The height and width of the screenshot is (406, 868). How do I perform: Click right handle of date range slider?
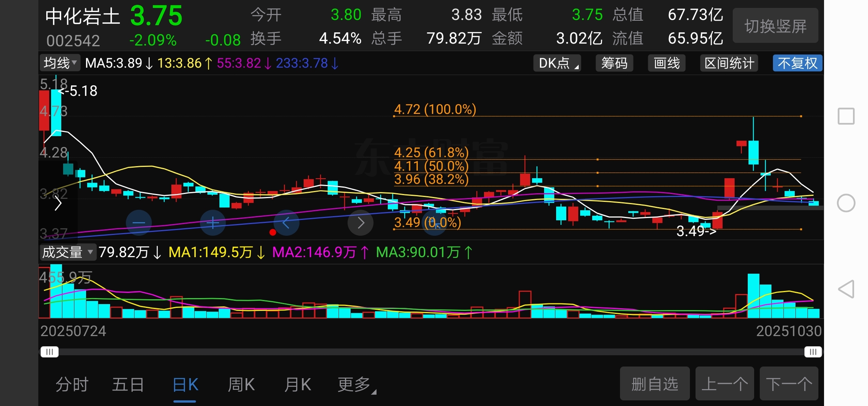[x=813, y=352]
